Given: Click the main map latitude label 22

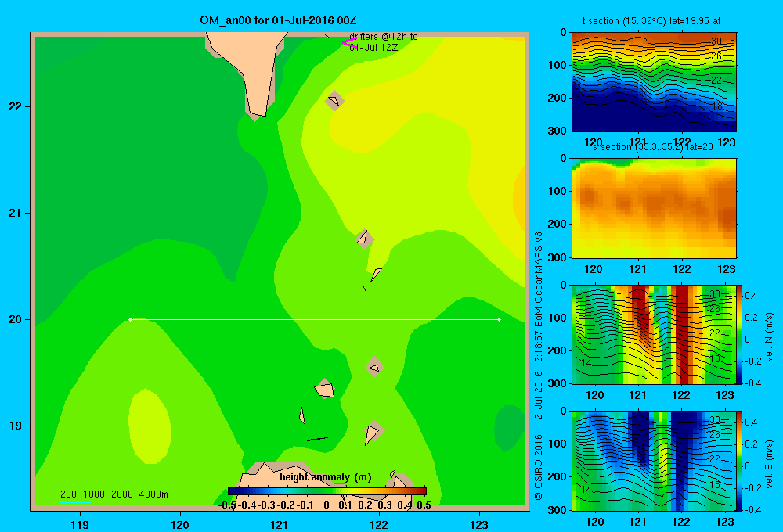Looking at the screenshot, I should pyautogui.click(x=16, y=107).
